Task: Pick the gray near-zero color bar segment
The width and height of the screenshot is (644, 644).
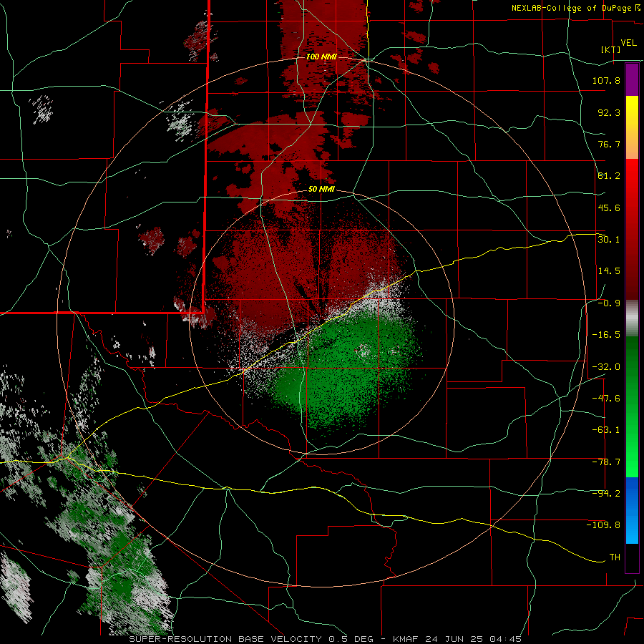Action: click(632, 318)
